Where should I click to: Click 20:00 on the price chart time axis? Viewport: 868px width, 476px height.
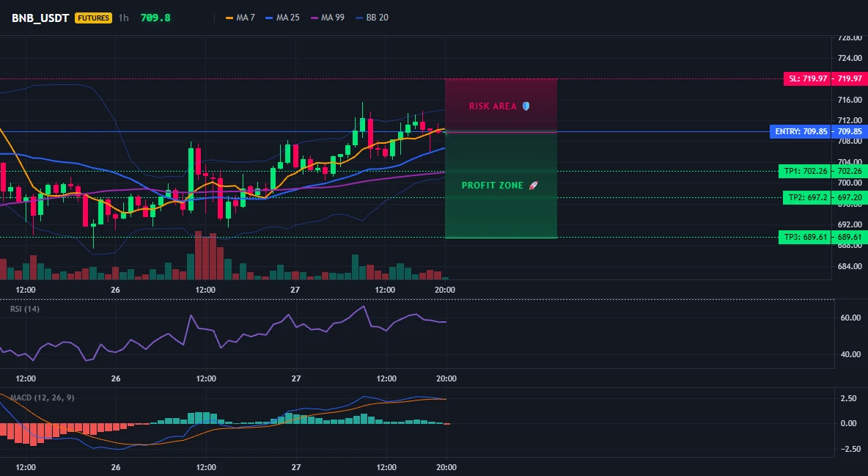click(445, 290)
